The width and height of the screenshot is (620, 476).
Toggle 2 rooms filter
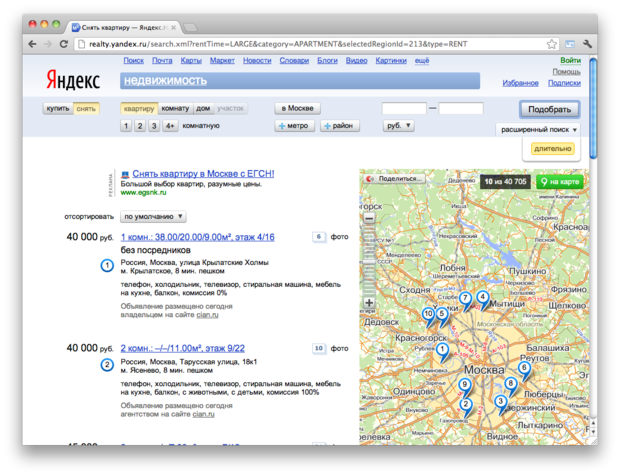pos(140,126)
